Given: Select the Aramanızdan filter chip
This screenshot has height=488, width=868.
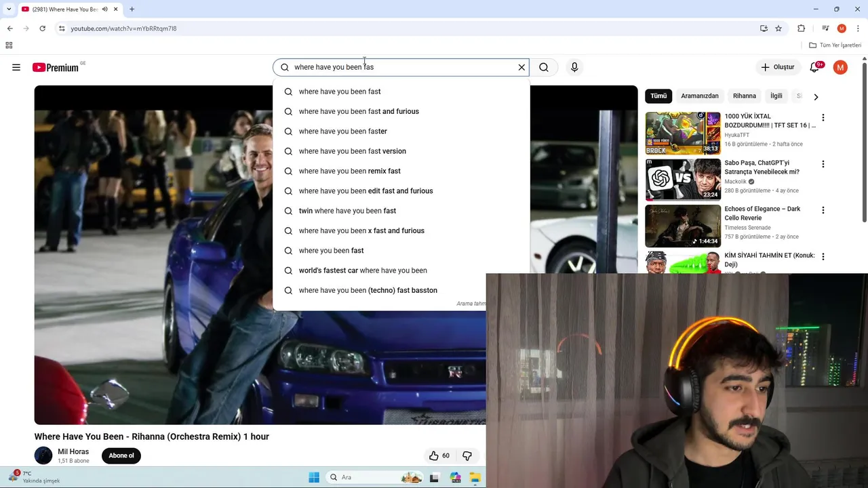Looking at the screenshot, I should click(x=699, y=96).
